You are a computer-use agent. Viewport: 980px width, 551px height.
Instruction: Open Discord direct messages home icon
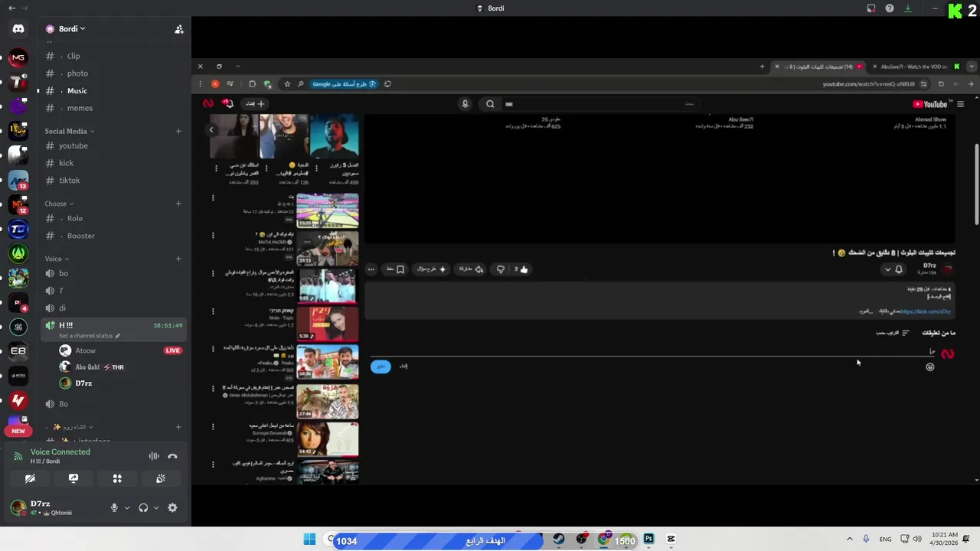18,29
